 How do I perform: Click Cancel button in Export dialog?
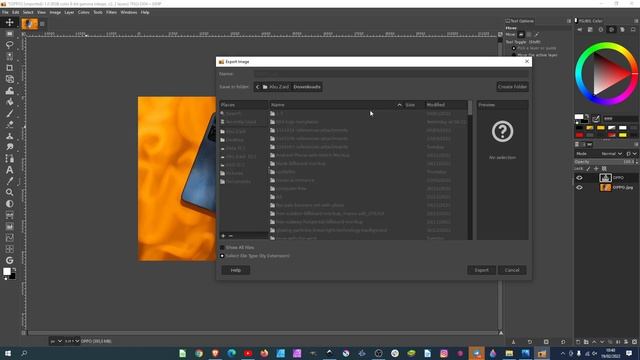[x=512, y=270]
